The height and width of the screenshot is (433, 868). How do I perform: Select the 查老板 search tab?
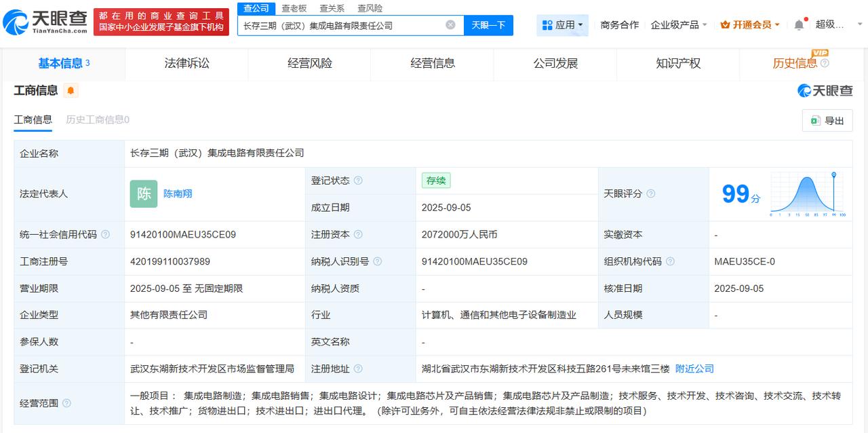pos(294,8)
